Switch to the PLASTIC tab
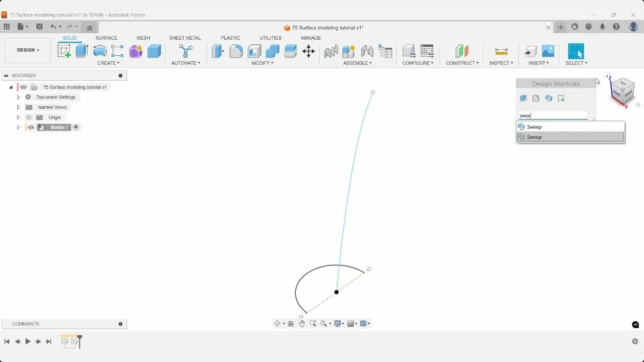The width and height of the screenshot is (644, 362). pyautogui.click(x=231, y=38)
